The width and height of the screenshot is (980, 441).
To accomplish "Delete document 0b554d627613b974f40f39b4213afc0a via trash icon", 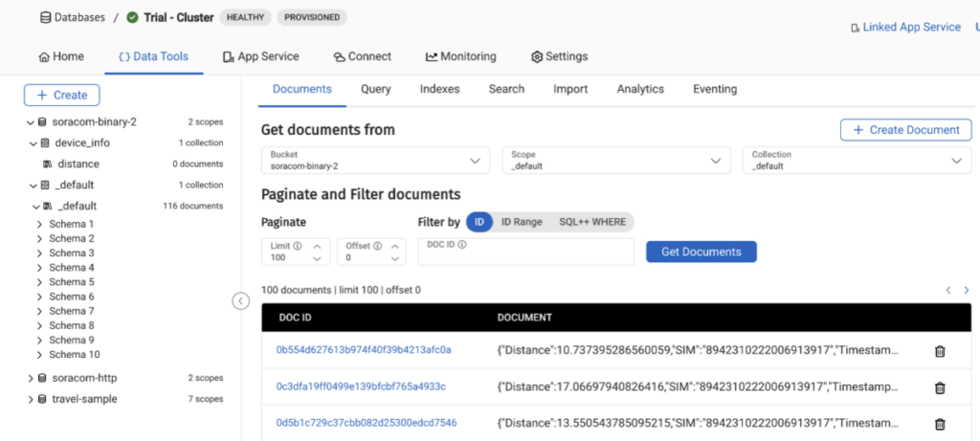I will click(939, 351).
